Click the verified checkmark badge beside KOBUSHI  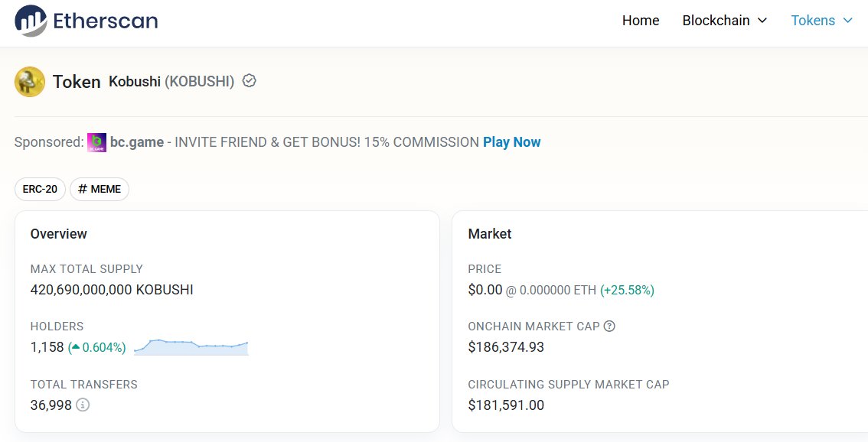(x=250, y=81)
